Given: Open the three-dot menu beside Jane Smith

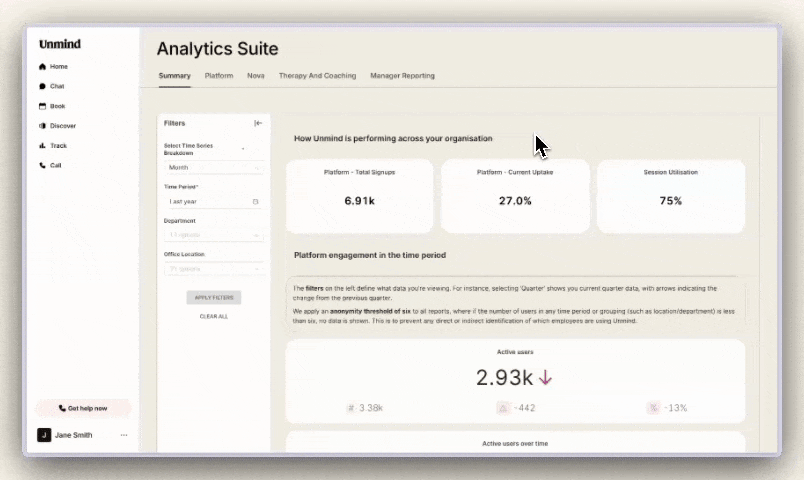Looking at the screenshot, I should click(124, 435).
